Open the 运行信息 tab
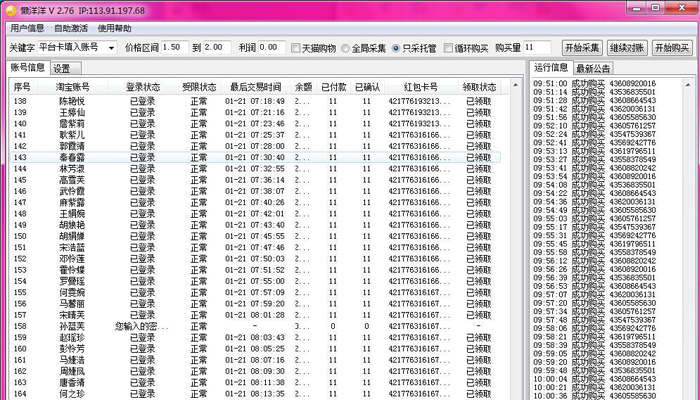This screenshot has width=700, height=400. click(550, 68)
